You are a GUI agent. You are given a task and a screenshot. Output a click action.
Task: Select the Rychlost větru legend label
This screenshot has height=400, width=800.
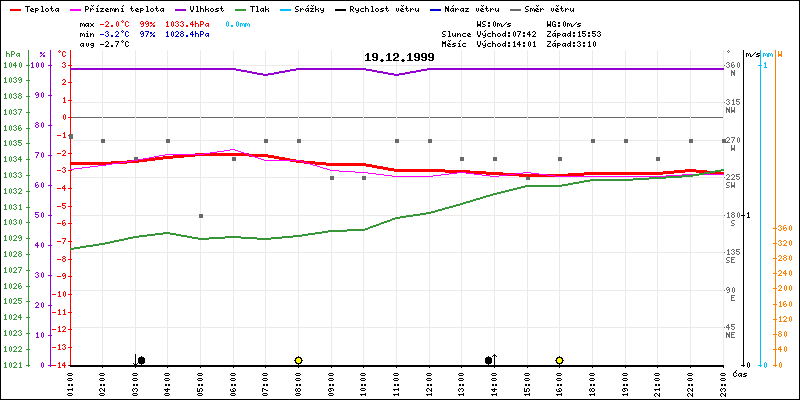coord(405,8)
